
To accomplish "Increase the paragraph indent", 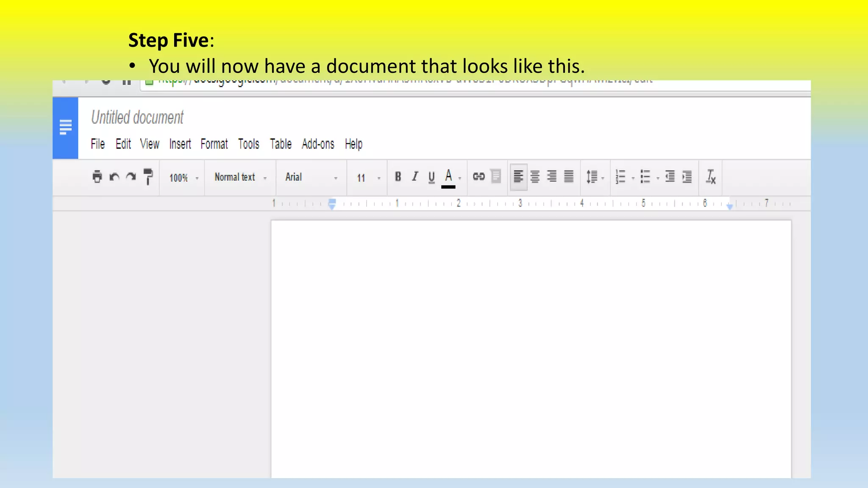I will click(x=687, y=177).
